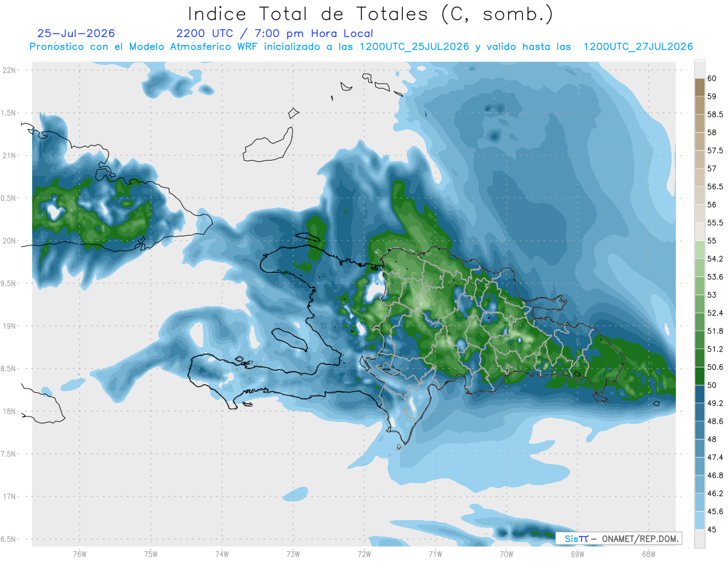Click the '56.5' value on the color scale
The image size is (728, 562).
pos(716,187)
